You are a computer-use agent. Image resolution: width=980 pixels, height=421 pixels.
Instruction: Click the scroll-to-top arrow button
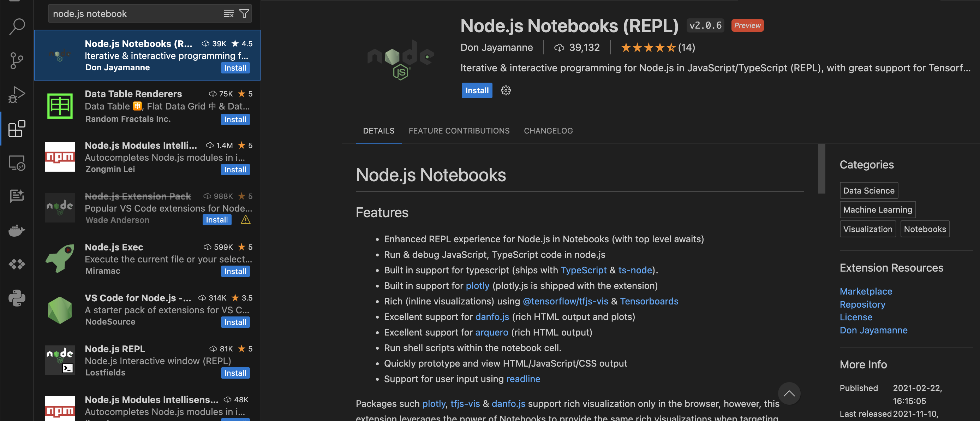point(789,393)
